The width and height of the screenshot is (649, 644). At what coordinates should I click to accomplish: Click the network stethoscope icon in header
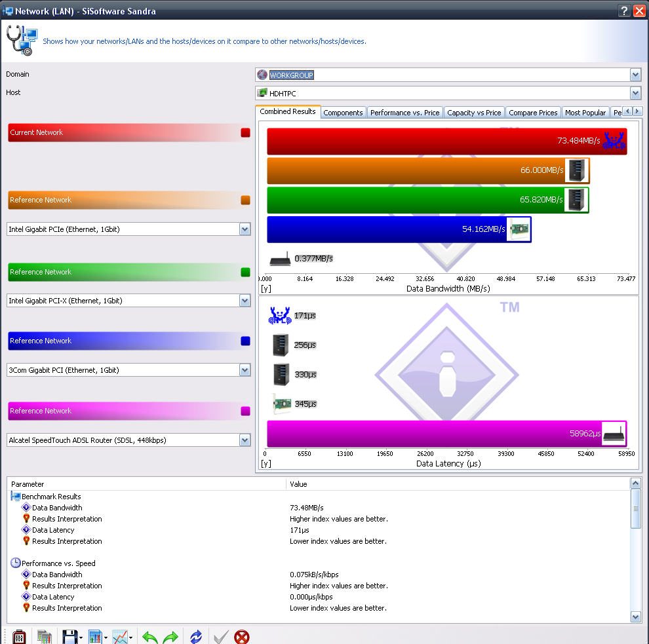(x=22, y=40)
